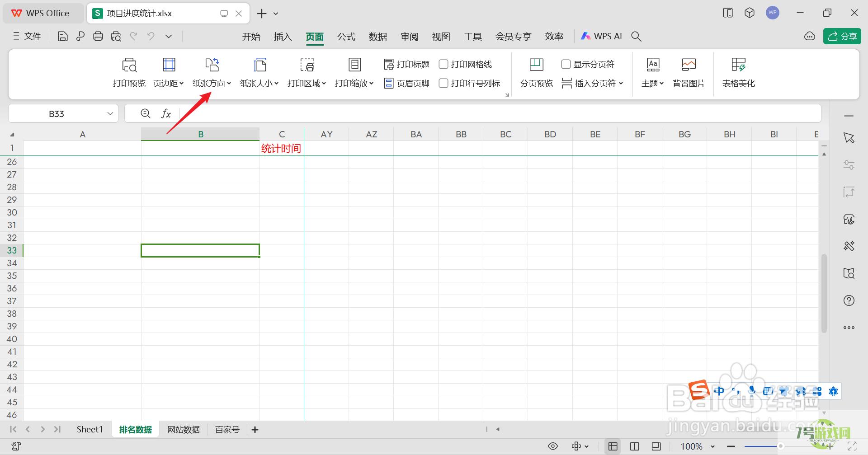This screenshot has width=868, height=455.
Task: Add a new sheet with plus button
Action: coord(255,430)
